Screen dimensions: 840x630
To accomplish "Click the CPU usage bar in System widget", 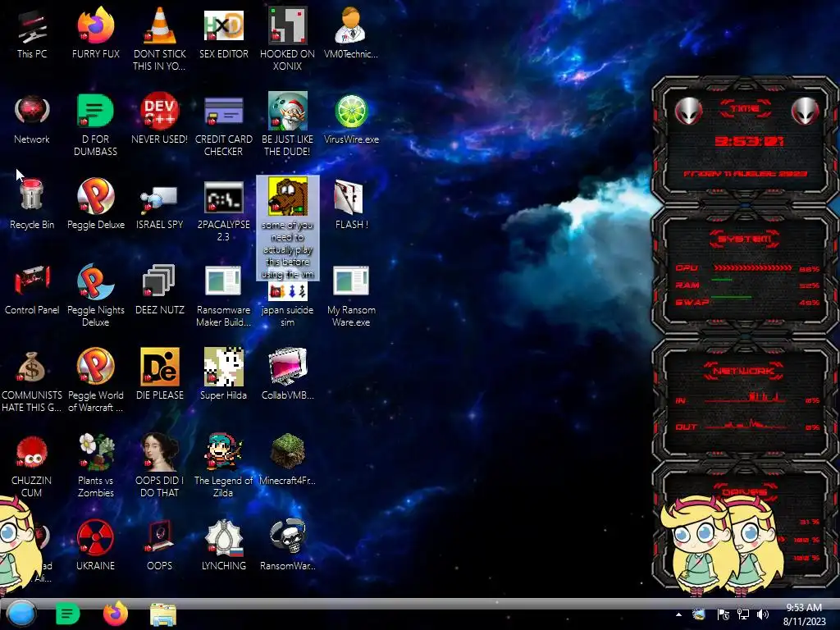I will pos(752,268).
